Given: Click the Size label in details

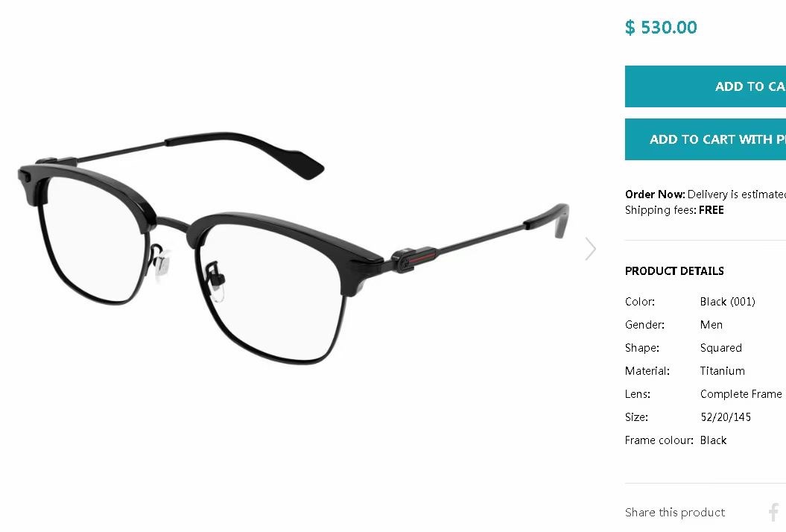Looking at the screenshot, I should (x=636, y=417).
